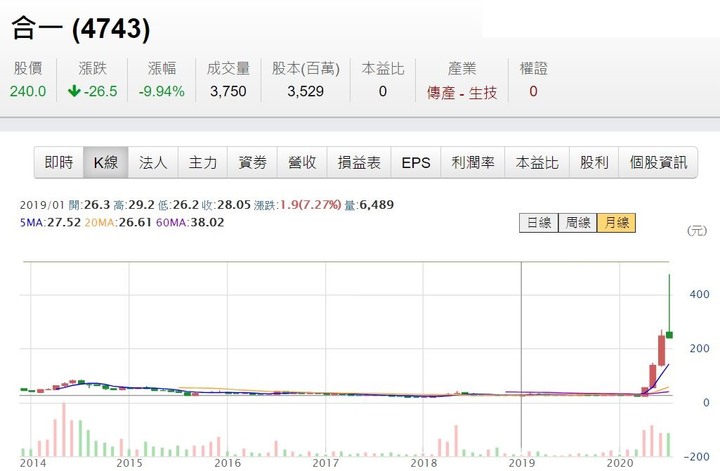The height and width of the screenshot is (471, 720).
Task: Click the 20MA value 26.61
Action: pyautogui.click(x=135, y=223)
